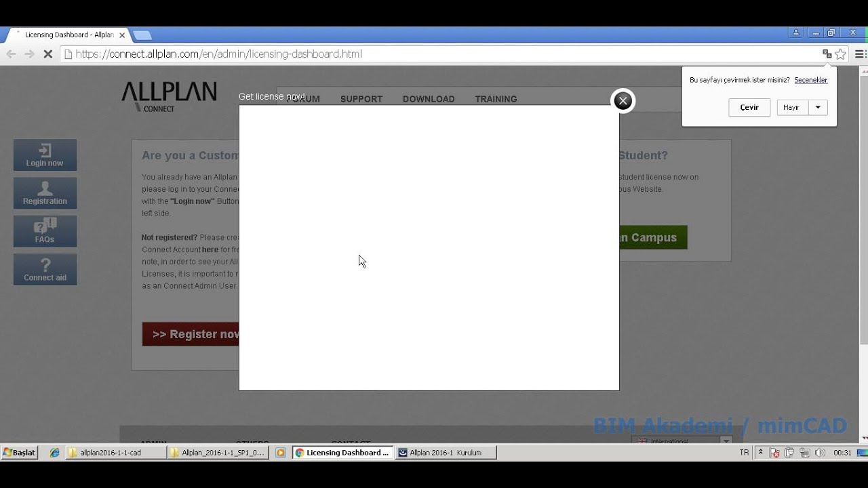Click the TR language indicator
The width and height of the screenshot is (868, 488).
tap(745, 453)
